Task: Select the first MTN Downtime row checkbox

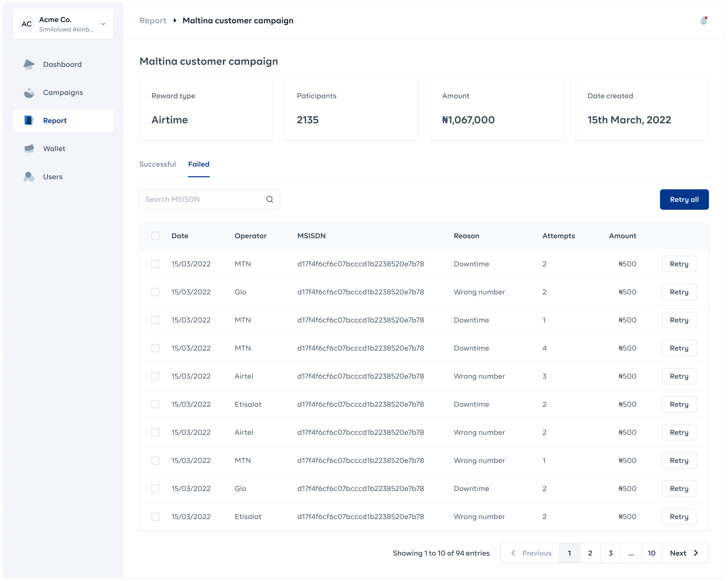Action: point(155,264)
